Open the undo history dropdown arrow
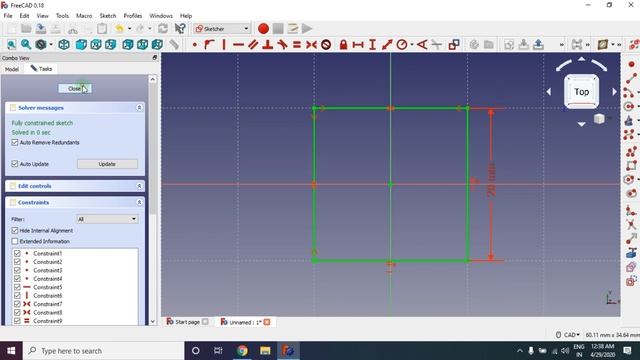The image size is (640, 360). pos(129,29)
